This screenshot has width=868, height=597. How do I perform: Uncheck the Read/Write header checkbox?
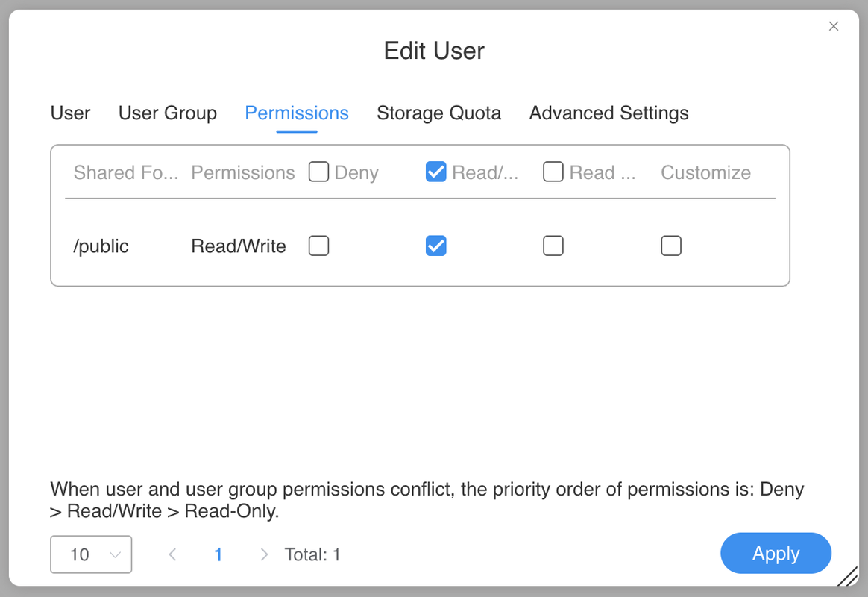(x=435, y=172)
